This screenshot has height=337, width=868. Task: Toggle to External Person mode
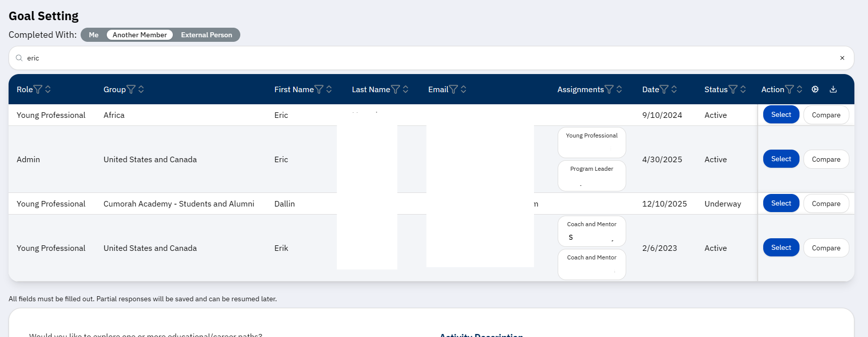207,35
